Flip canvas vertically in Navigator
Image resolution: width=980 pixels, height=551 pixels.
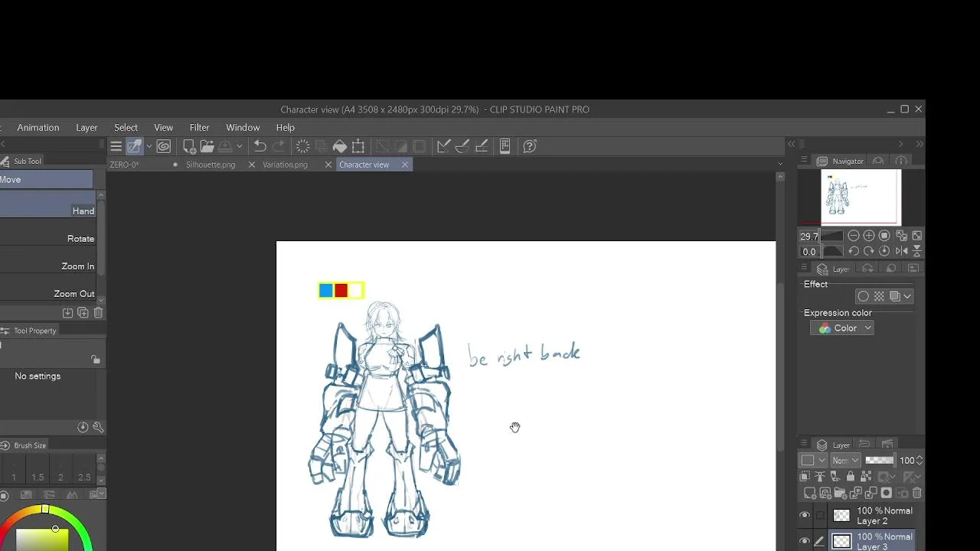(917, 251)
